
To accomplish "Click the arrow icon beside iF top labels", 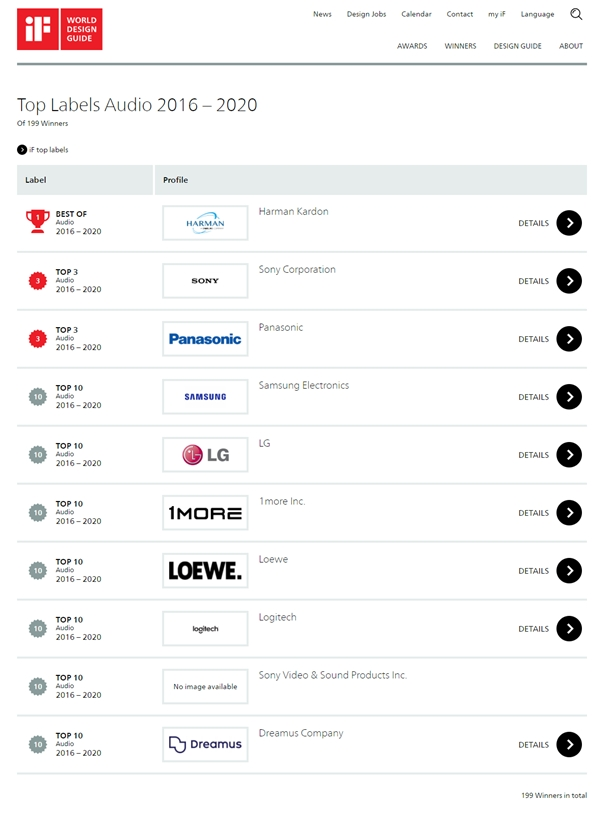I will tap(22, 150).
